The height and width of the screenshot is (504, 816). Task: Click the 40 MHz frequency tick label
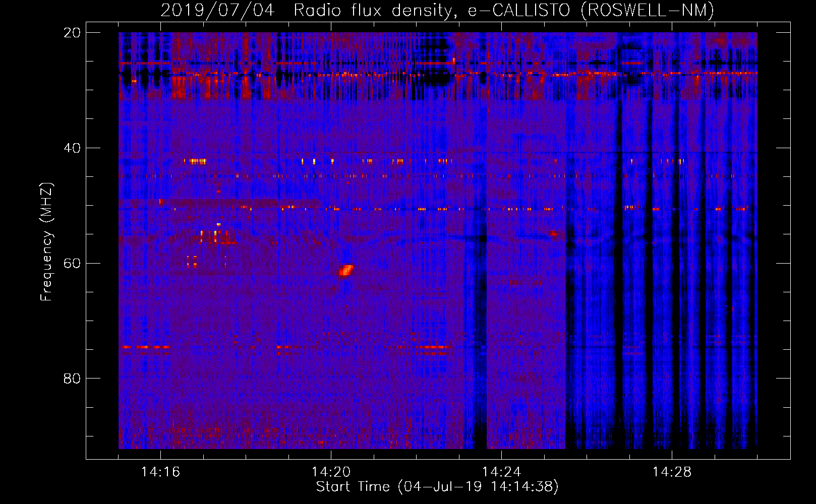72,148
